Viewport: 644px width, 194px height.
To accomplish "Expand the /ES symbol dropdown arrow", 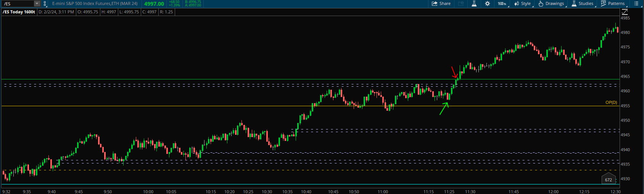I will coord(37,4).
